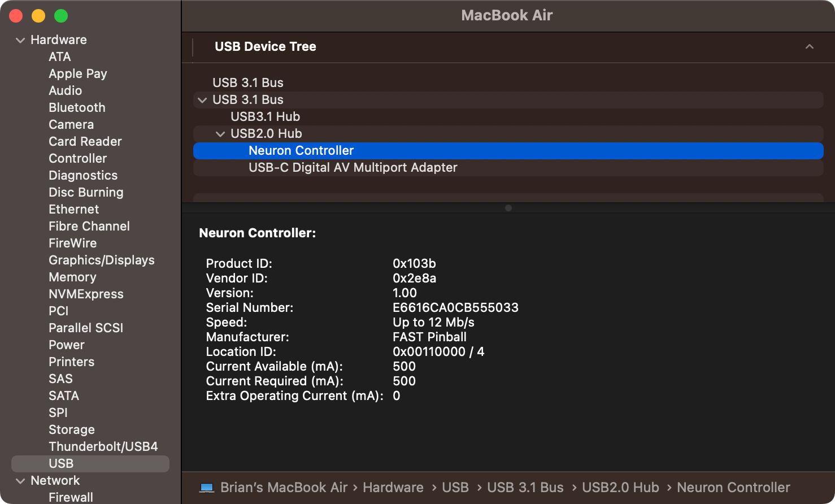Click Brian's MacBook Air in the path bar
835x504 pixels.
(284, 488)
